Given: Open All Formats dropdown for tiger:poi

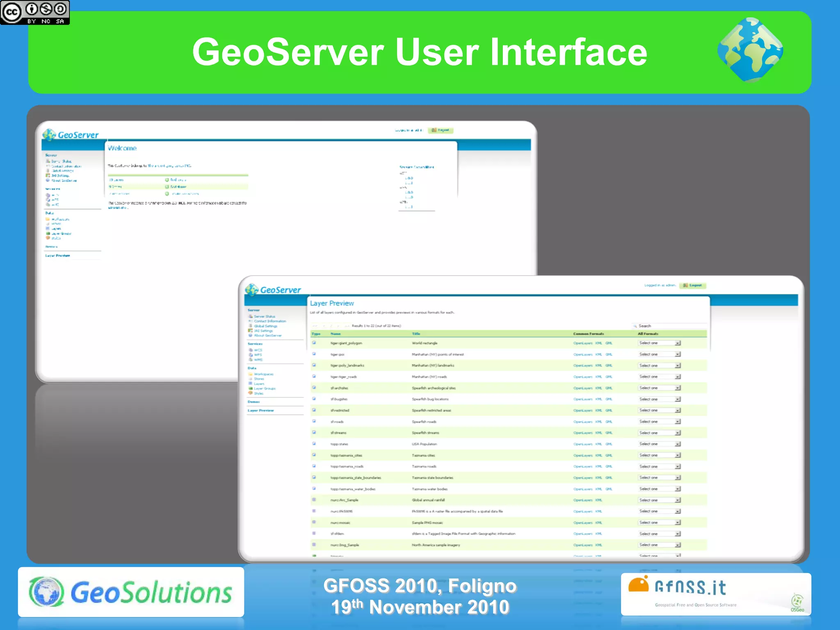Looking at the screenshot, I should point(659,354).
